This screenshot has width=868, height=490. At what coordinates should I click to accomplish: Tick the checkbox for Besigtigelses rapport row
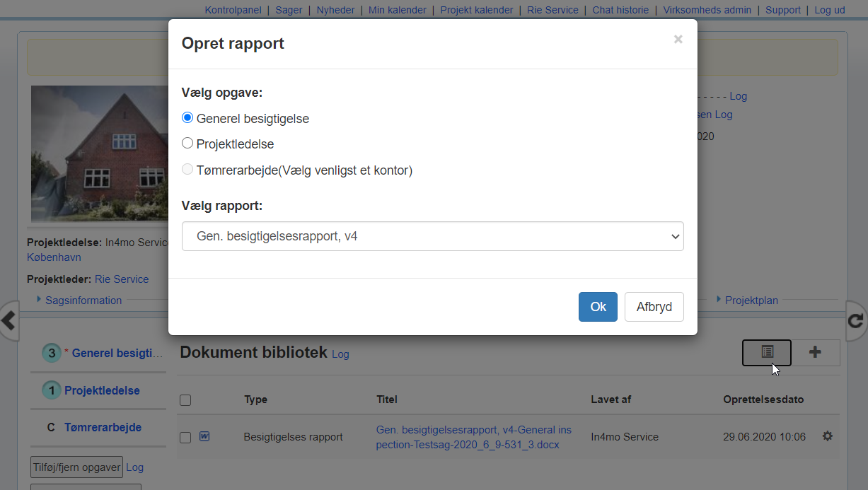[x=185, y=438]
